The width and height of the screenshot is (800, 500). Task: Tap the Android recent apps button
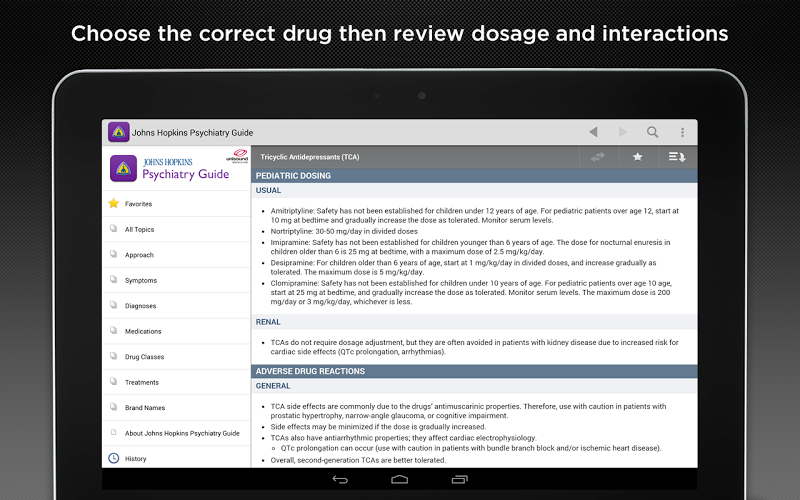[x=459, y=480]
